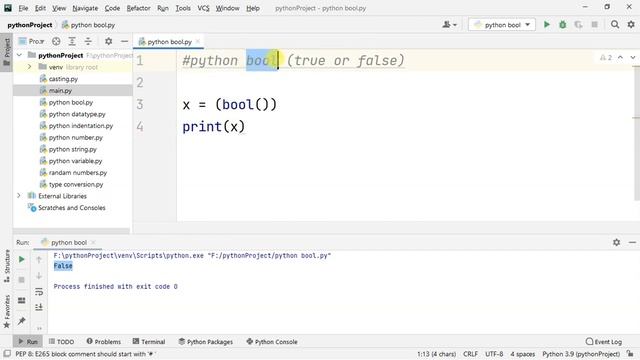Pin the python bool run tab

[22, 321]
